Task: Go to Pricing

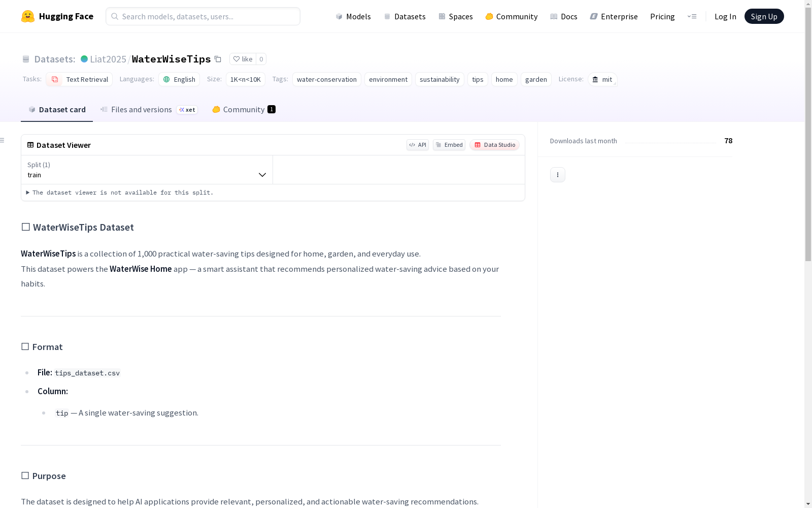Action: 662,16
